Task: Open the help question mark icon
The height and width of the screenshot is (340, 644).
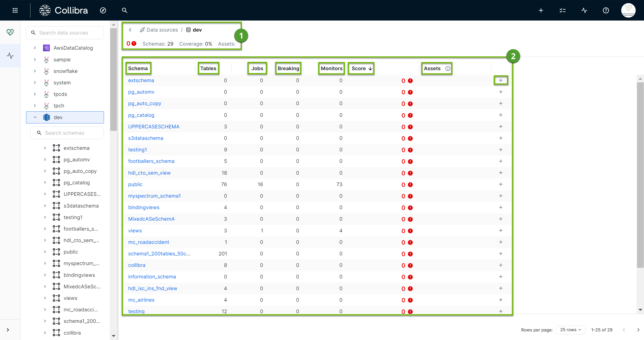Action: click(606, 10)
